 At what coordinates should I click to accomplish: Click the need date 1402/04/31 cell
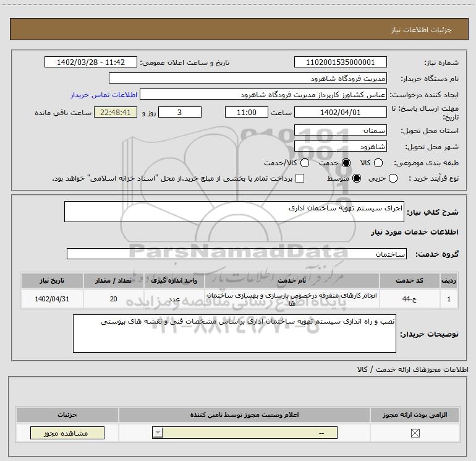(x=52, y=299)
